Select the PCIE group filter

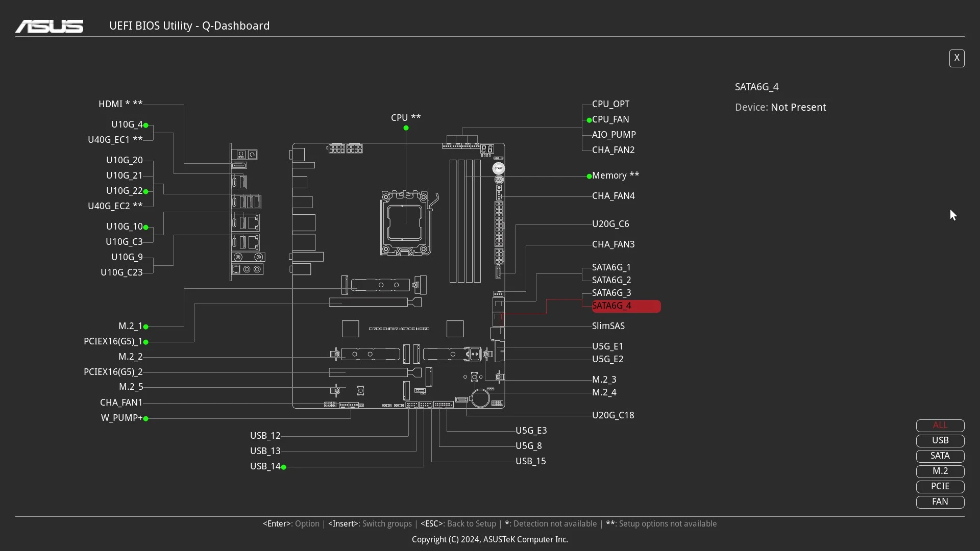(x=940, y=487)
